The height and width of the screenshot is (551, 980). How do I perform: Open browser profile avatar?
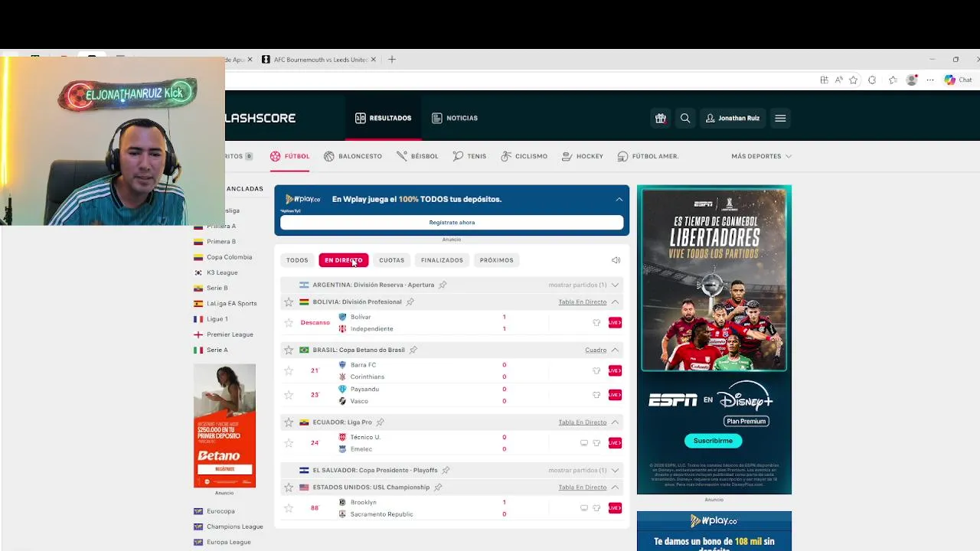click(911, 80)
